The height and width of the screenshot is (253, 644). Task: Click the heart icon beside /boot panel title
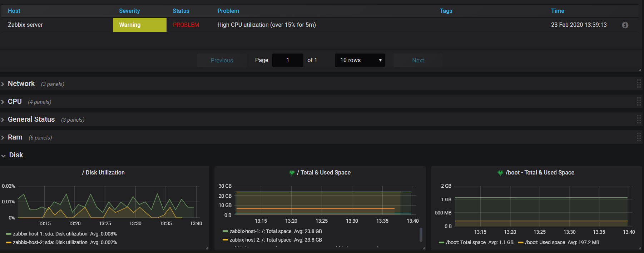500,173
